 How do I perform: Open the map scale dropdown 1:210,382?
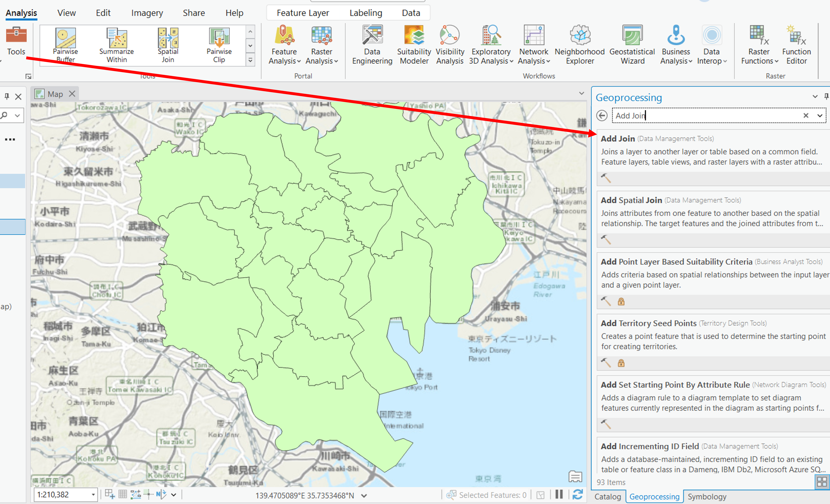tap(93, 495)
